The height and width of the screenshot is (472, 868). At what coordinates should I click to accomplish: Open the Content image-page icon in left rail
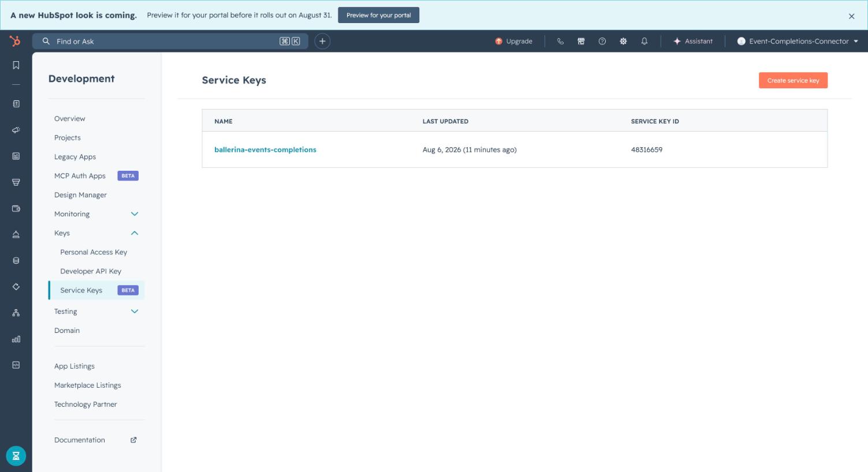tap(16, 156)
